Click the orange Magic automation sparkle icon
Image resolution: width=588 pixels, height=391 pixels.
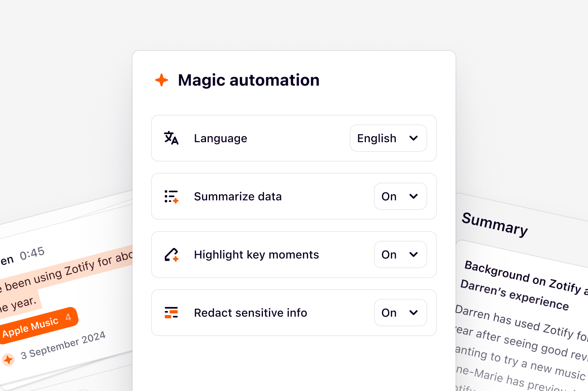(x=162, y=80)
